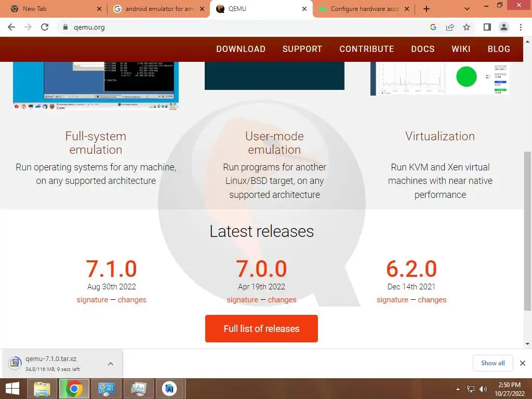Open changes link for 7.0.0
Screen dimensions: 532x399
tap(282, 300)
